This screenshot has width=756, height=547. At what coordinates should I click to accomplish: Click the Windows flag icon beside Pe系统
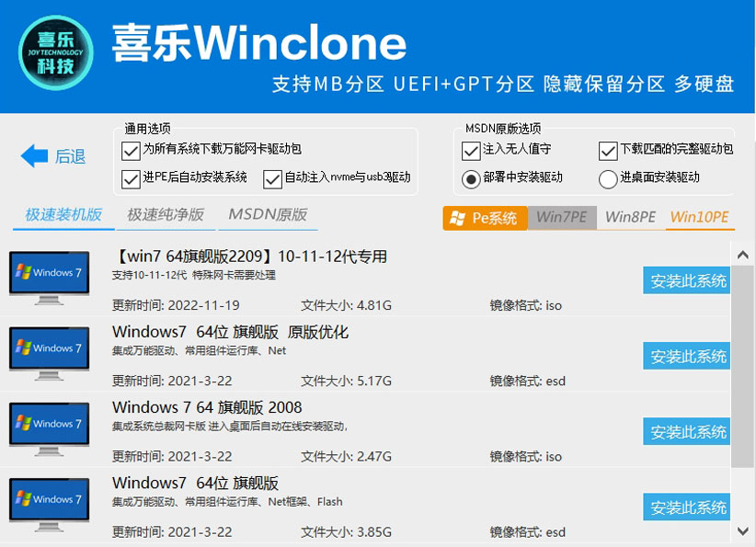point(457,218)
